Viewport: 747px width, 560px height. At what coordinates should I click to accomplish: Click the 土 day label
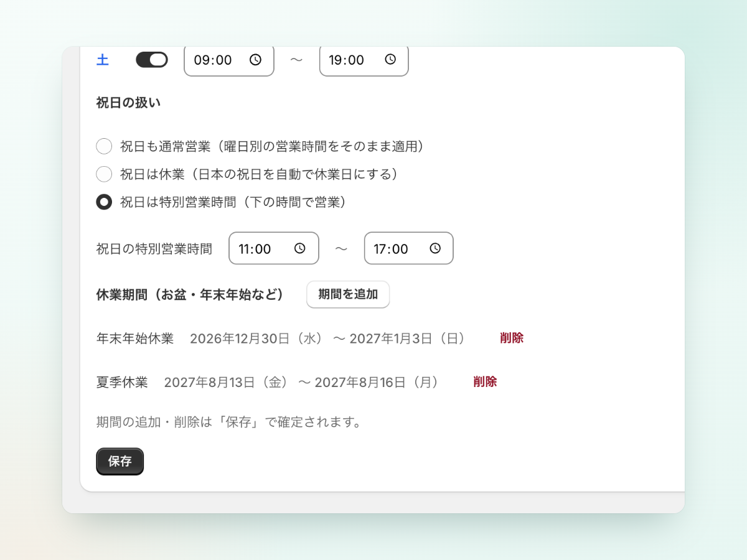pos(103,60)
